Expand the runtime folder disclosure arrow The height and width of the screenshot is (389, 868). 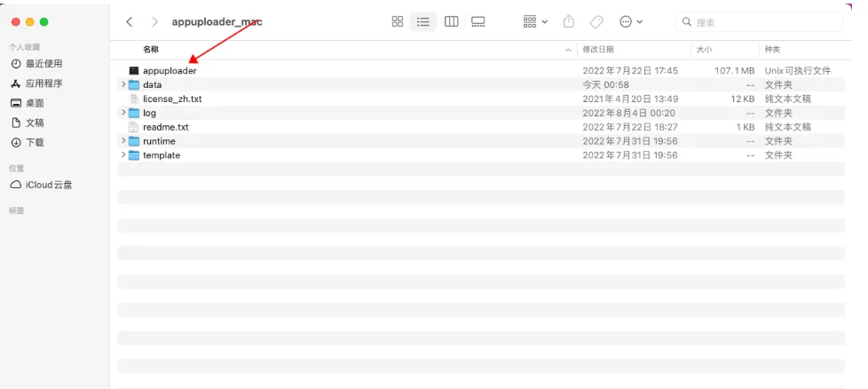click(x=123, y=140)
